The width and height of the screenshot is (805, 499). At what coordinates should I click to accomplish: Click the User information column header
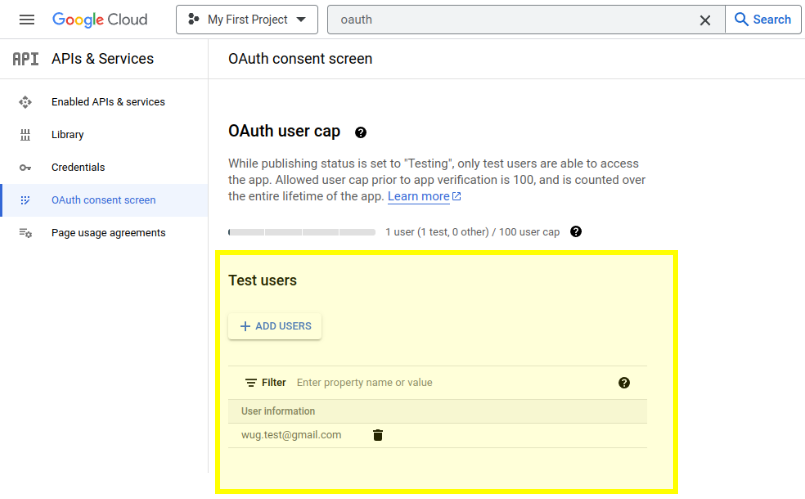tap(278, 411)
